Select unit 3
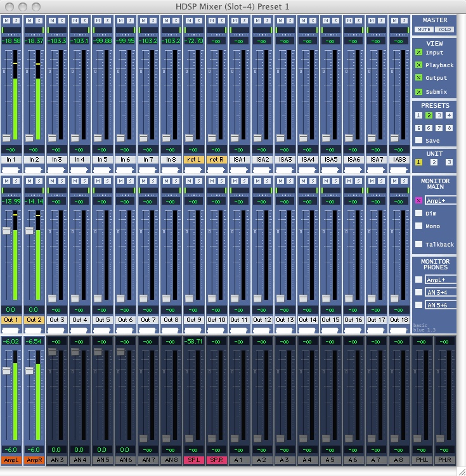466x476 pixels. (x=449, y=162)
